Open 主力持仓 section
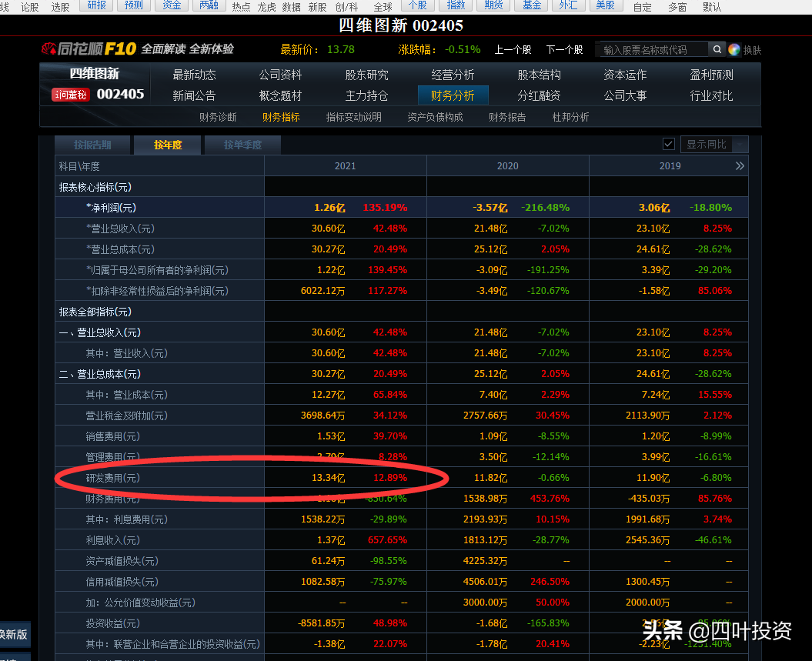Image resolution: width=812 pixels, height=661 pixels. (x=366, y=95)
